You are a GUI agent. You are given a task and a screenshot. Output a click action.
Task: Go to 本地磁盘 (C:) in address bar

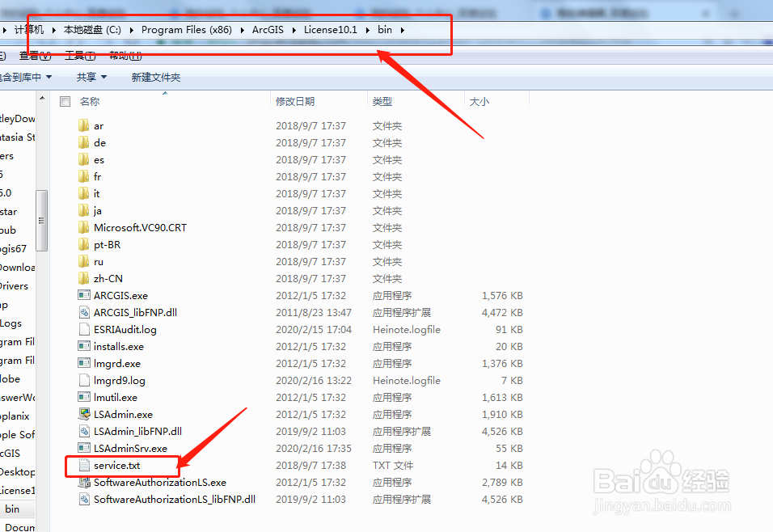point(92,30)
